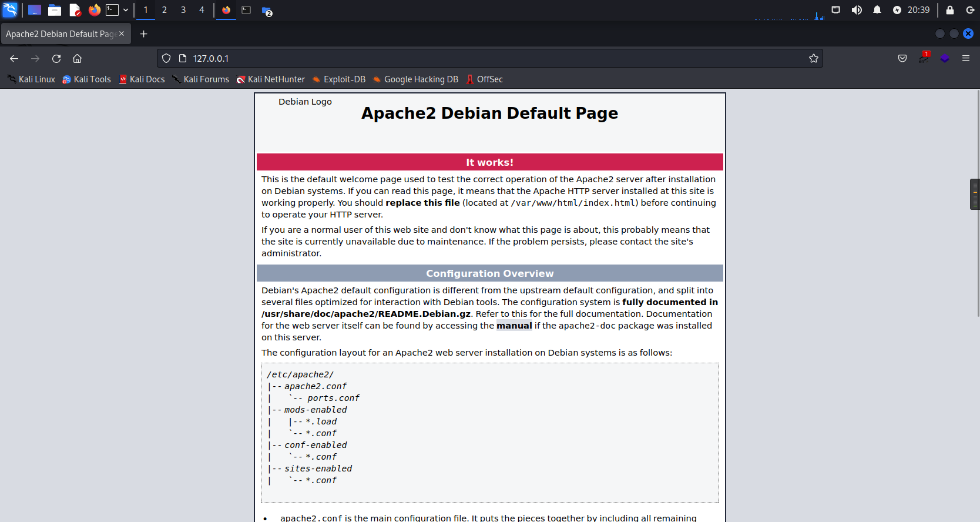This screenshot has height=522, width=980.
Task: Reload the current page
Action: click(x=56, y=58)
